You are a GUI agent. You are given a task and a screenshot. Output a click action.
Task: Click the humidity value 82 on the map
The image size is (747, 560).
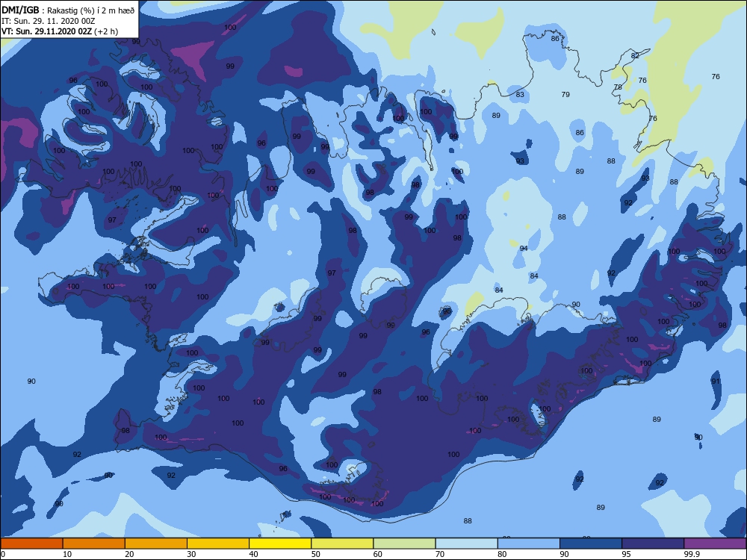pos(634,56)
